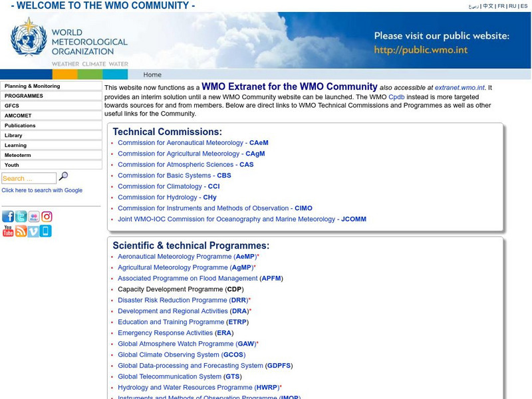Select the Instagram icon
The height and width of the screenshot is (399, 532).
pos(47,215)
